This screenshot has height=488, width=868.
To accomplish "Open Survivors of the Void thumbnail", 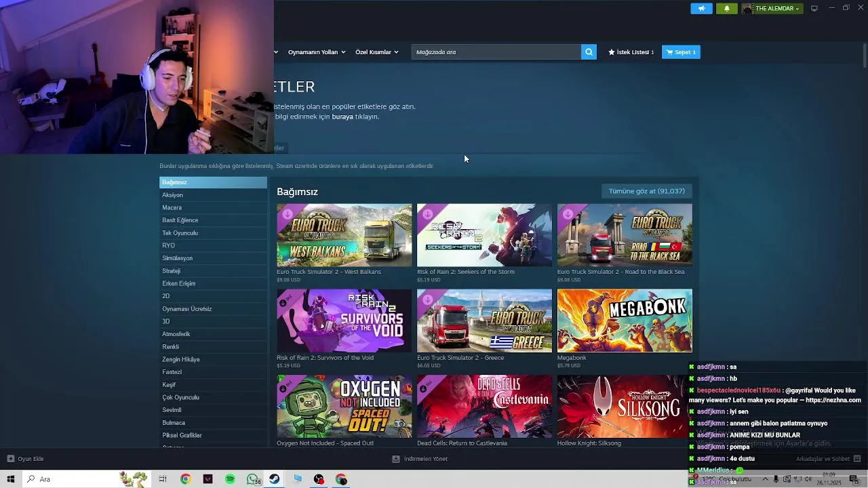I will [344, 321].
